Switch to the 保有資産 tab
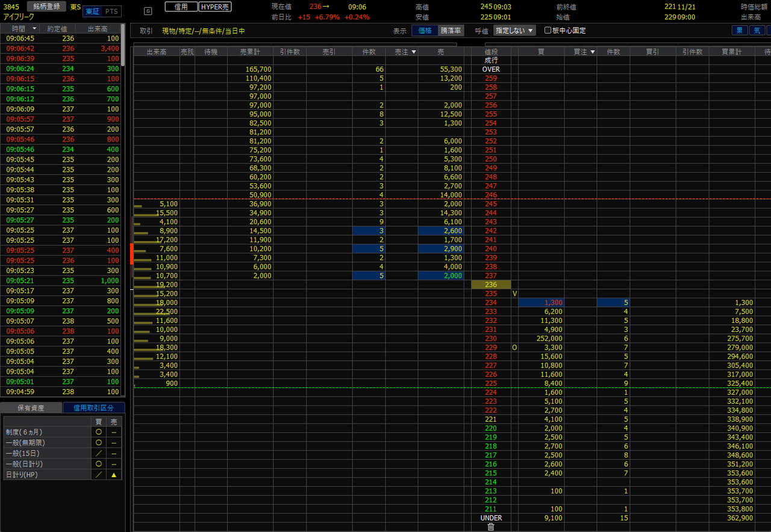Viewport: 771px width, 532px height. point(32,408)
